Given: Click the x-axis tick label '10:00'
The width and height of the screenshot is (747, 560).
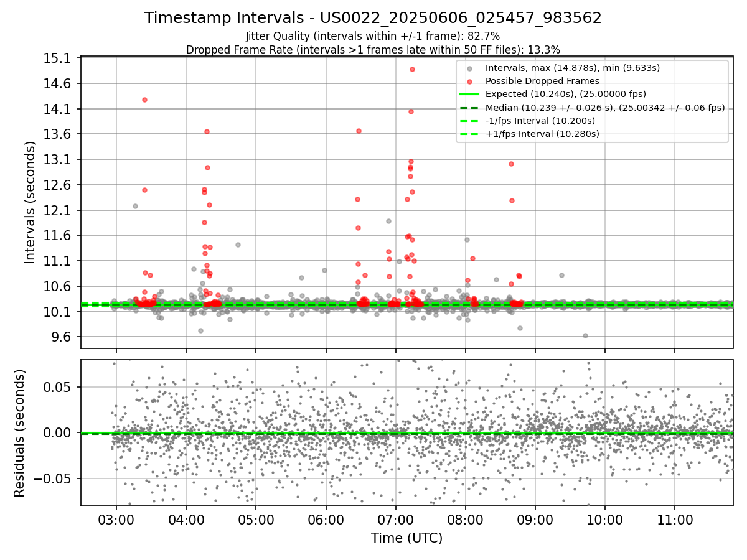Looking at the screenshot, I should tap(605, 519).
